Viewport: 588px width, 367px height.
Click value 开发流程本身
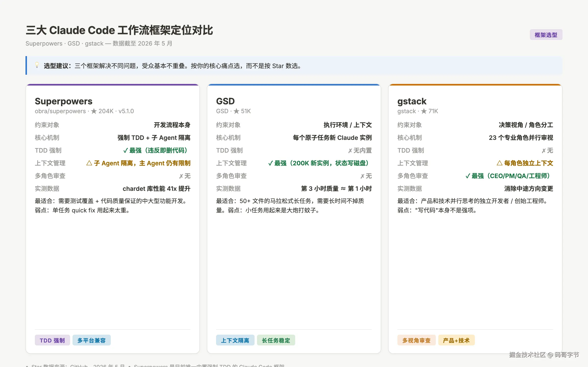(x=172, y=125)
